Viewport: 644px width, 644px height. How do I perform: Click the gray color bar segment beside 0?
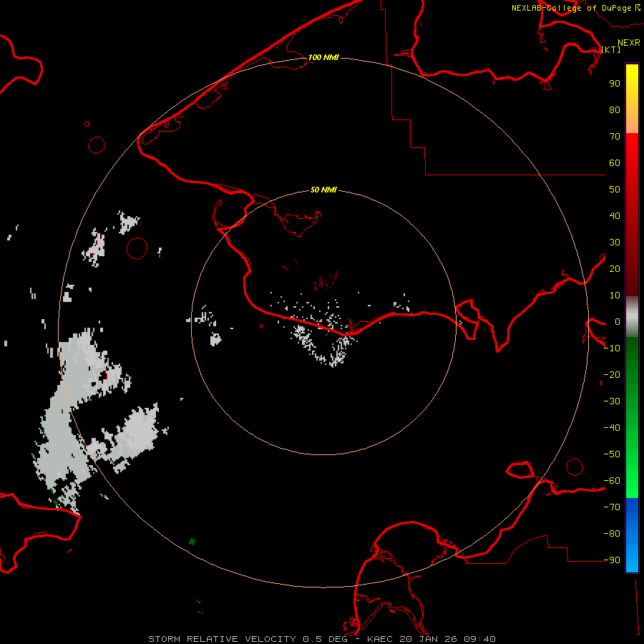(632, 317)
